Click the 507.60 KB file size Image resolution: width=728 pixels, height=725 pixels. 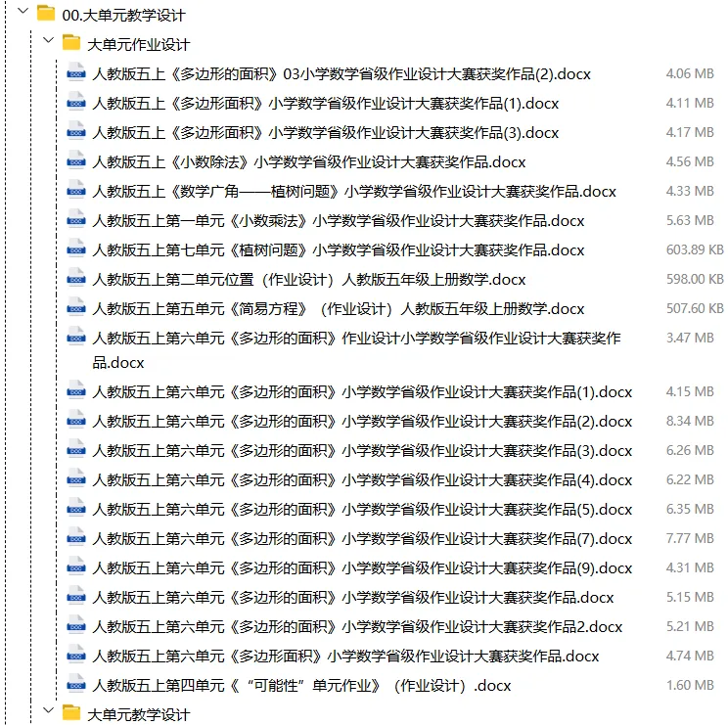pos(695,308)
